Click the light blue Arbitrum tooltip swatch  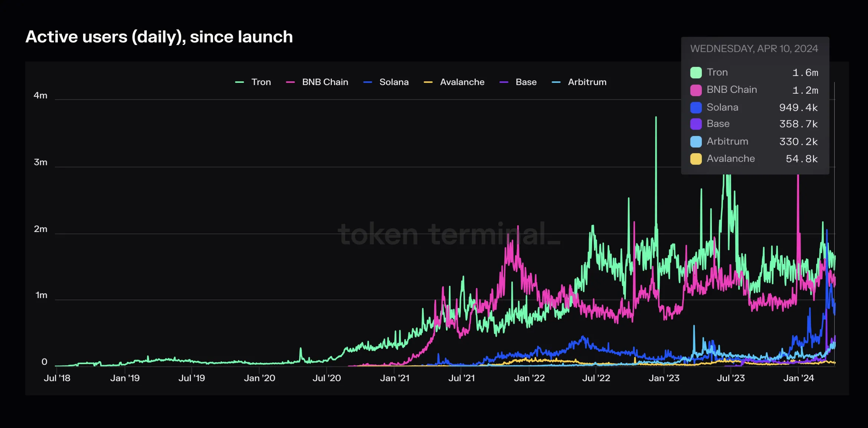click(x=696, y=141)
